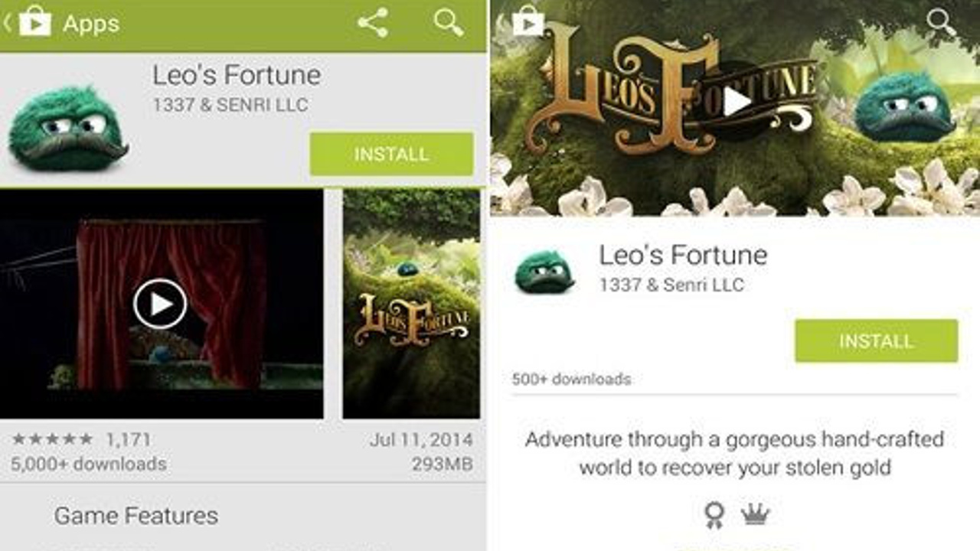
Task: Tap the search magnifier over the banner image
Action: pyautogui.click(x=941, y=22)
